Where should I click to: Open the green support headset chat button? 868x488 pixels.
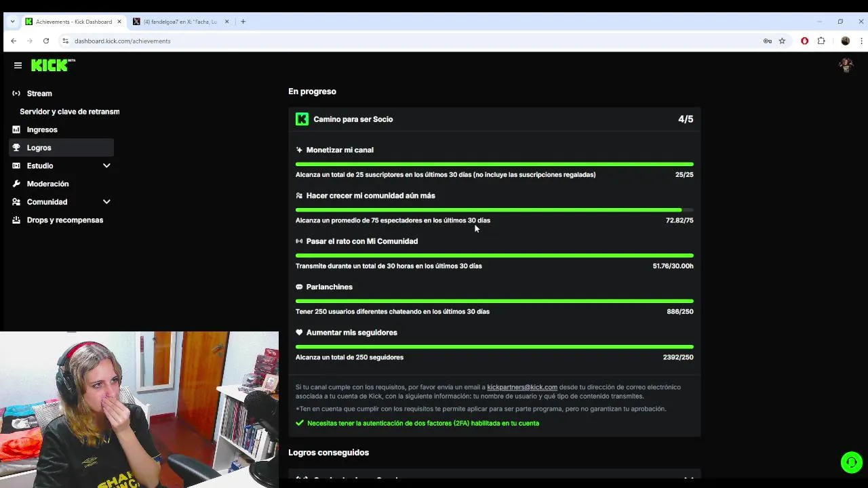point(851,462)
